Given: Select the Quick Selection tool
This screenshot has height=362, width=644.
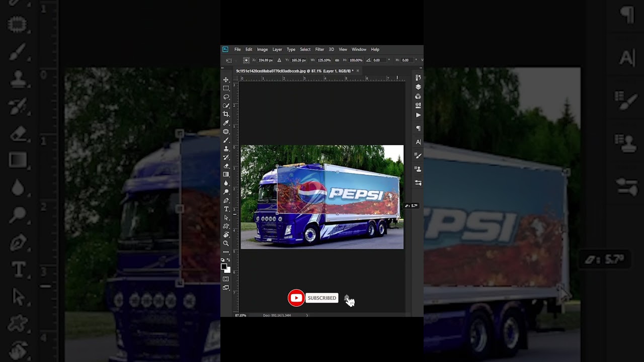Looking at the screenshot, I should [226, 106].
